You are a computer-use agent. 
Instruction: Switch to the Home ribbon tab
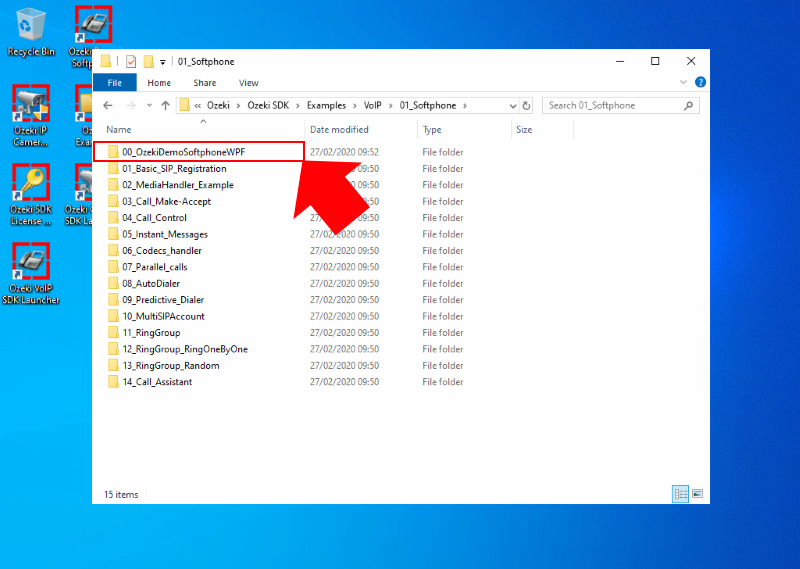point(159,83)
